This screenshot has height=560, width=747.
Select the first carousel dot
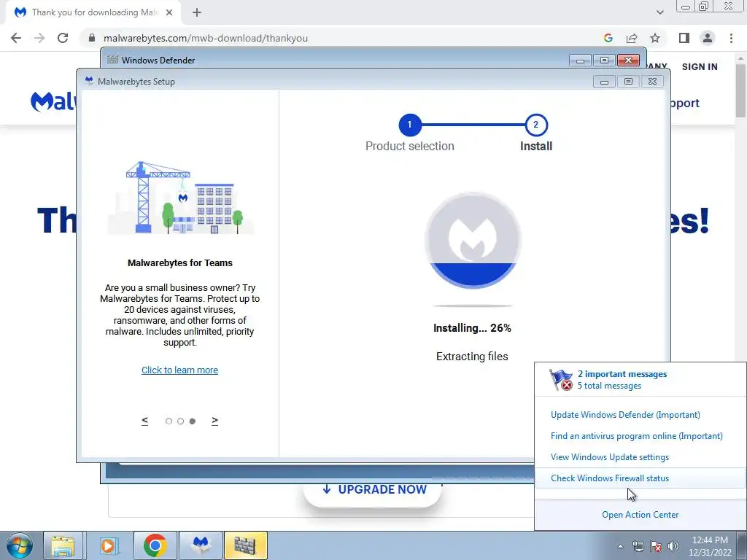tap(169, 421)
